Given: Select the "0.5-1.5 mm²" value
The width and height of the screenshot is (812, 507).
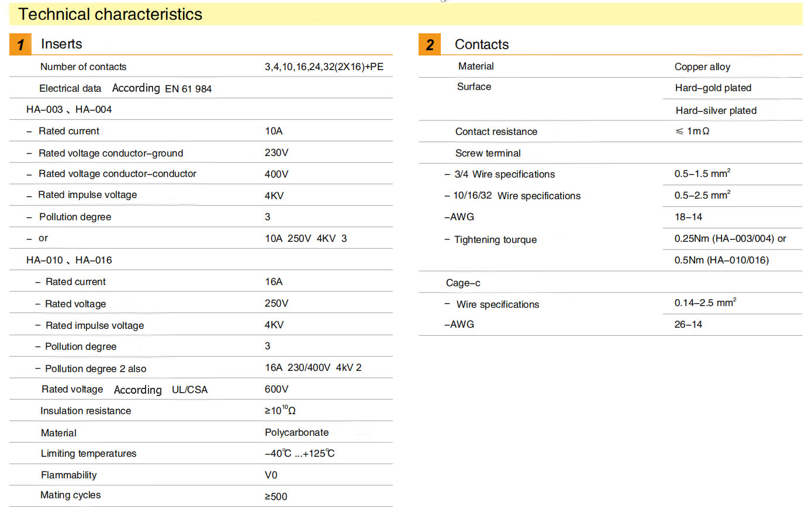Looking at the screenshot, I should (703, 173).
